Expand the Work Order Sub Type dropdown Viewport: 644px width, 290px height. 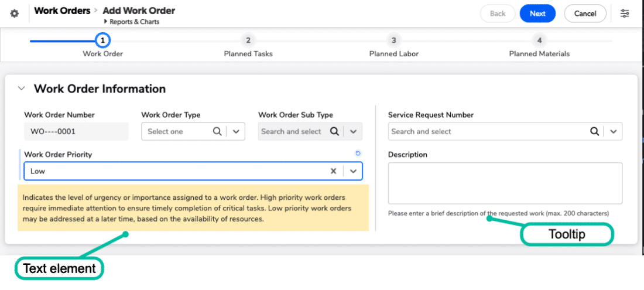click(x=353, y=132)
